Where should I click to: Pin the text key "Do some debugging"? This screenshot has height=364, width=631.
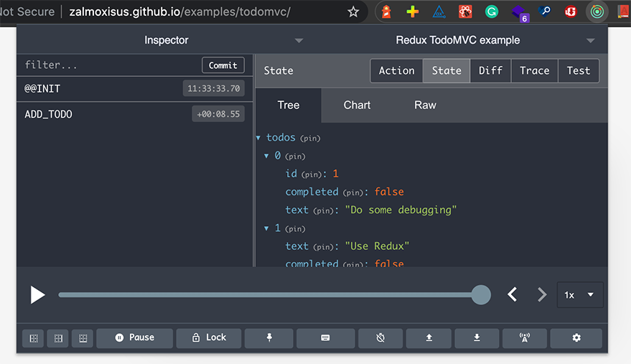(324, 211)
